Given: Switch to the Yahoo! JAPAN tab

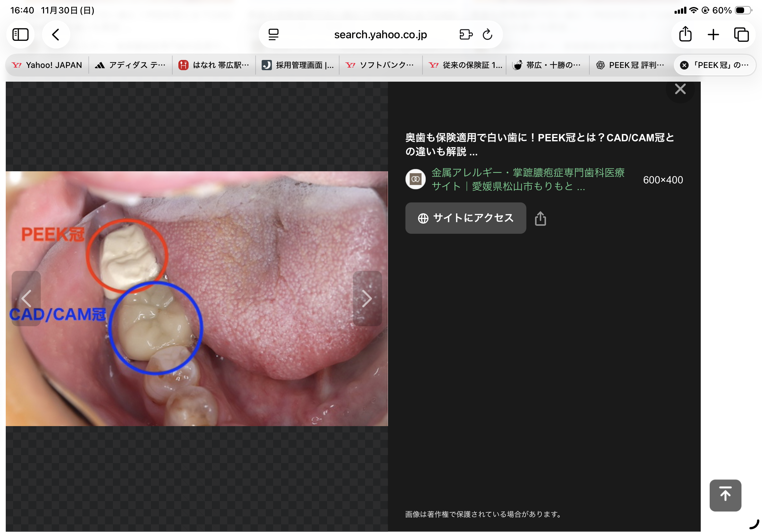Looking at the screenshot, I should [x=47, y=65].
